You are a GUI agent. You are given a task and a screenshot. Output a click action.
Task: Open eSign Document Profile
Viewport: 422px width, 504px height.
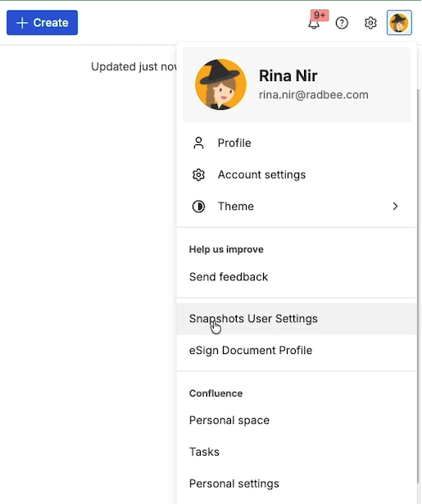(x=297, y=351)
